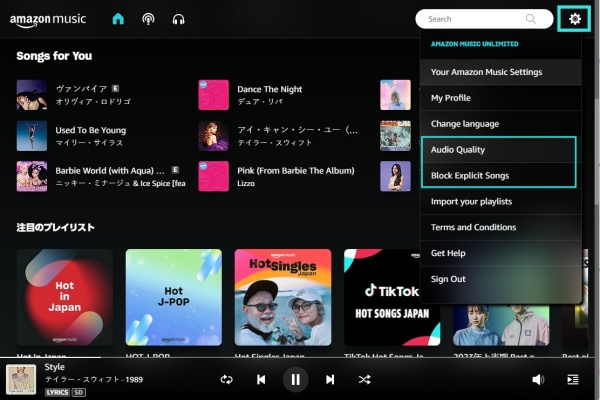
Task: Play the song アイ・キャン・シー・ユー
Action: (x=297, y=130)
